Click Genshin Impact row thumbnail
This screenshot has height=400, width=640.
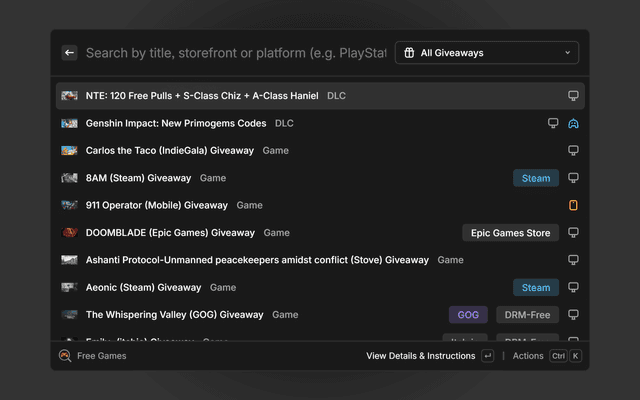tap(69, 123)
